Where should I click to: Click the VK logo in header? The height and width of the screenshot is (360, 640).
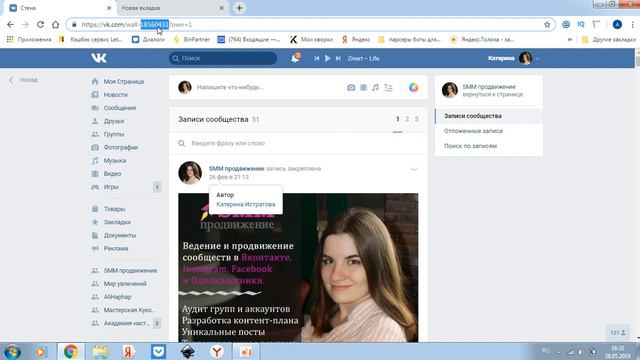click(99, 58)
